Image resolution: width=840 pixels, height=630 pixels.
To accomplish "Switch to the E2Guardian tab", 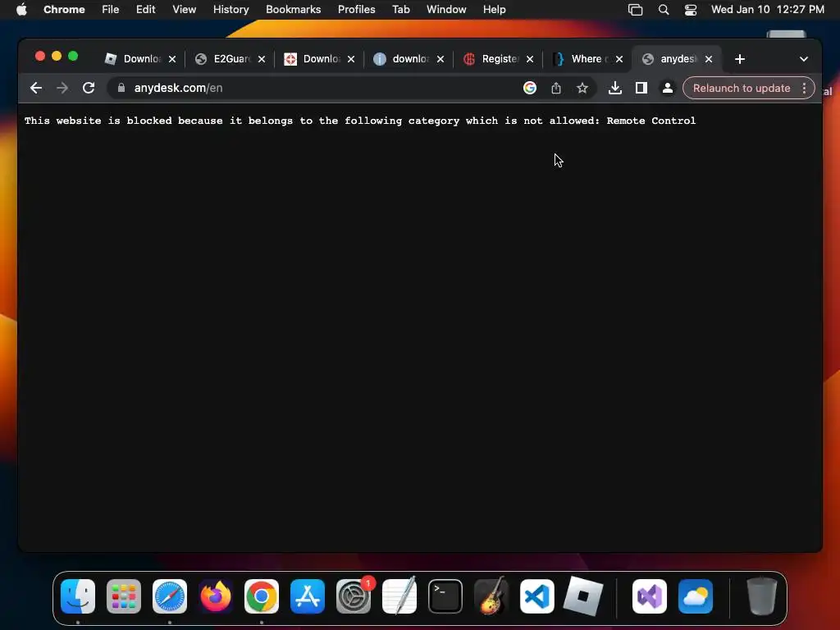I will [224, 59].
